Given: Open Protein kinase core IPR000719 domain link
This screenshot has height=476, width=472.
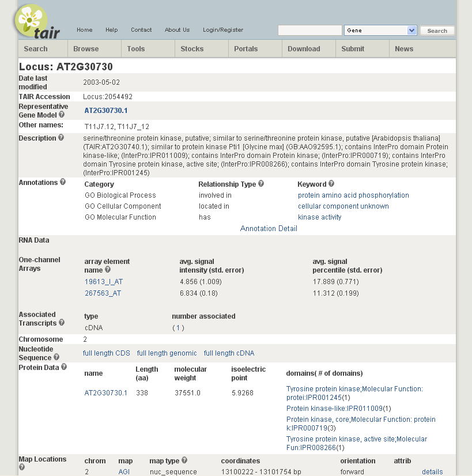Looking at the screenshot, I should (x=361, y=424).
